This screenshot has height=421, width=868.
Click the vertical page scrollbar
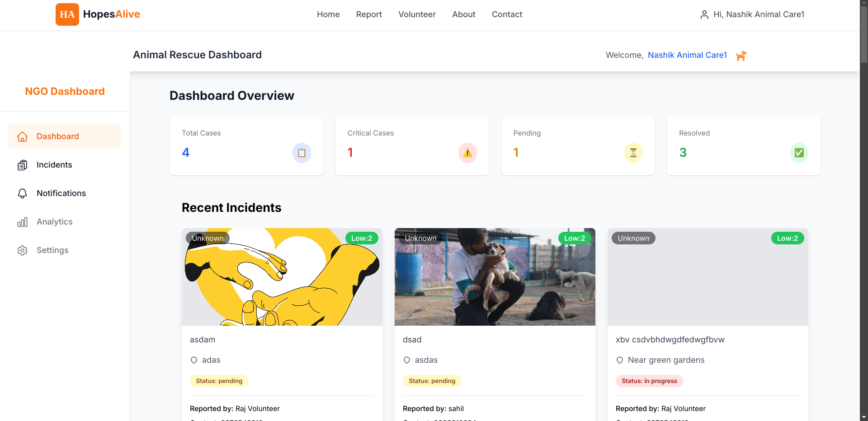(x=864, y=210)
